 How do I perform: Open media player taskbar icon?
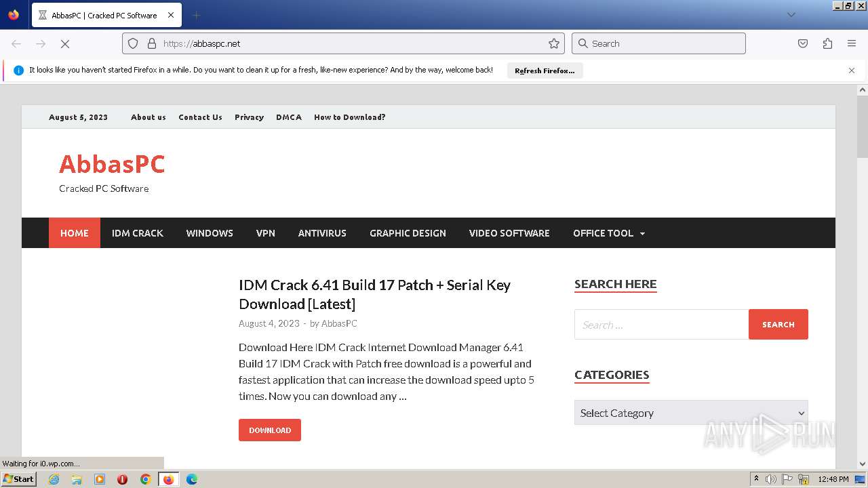(x=100, y=479)
